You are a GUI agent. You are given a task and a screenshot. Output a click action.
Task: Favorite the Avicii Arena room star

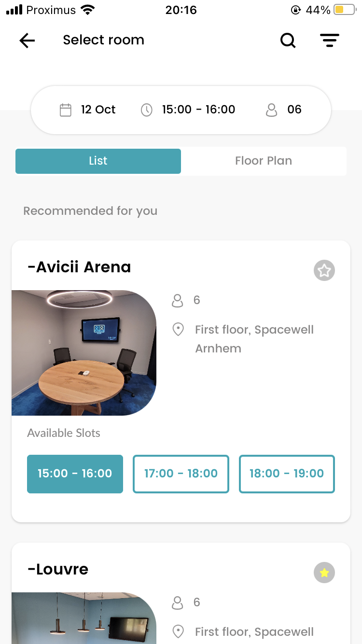tap(324, 270)
